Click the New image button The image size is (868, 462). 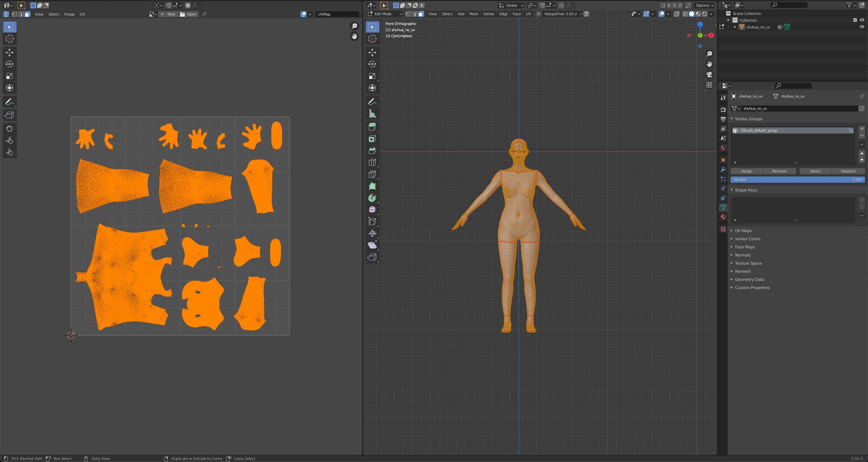tap(168, 14)
